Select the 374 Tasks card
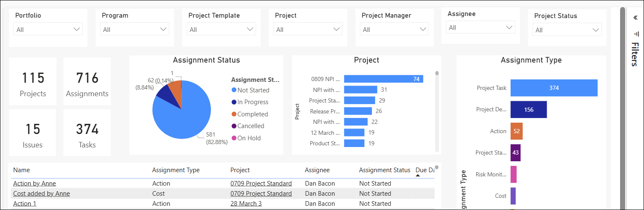The width and height of the screenshot is (644, 210). 87,133
